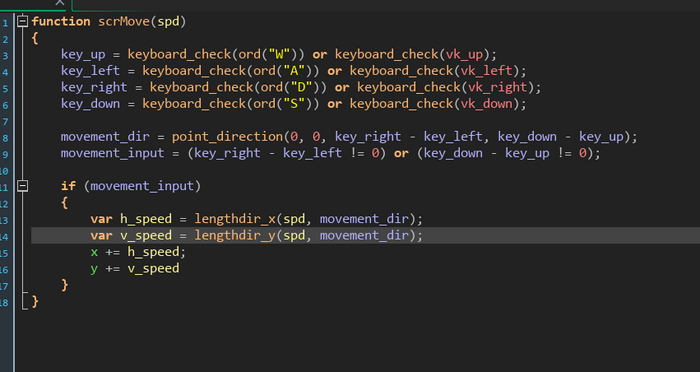Click the "D" string literal
Image resolution: width=700 pixels, height=372 pixels.
301,88
